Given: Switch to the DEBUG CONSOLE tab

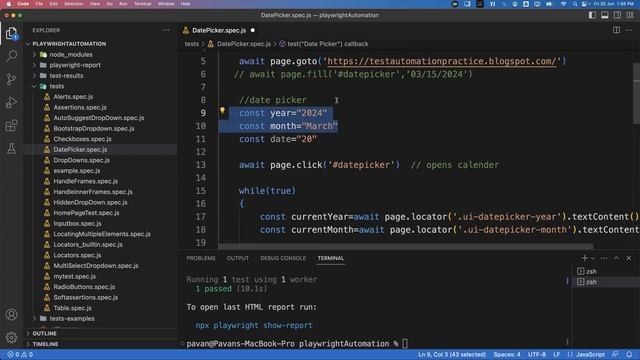Looking at the screenshot, I should 283,258.
